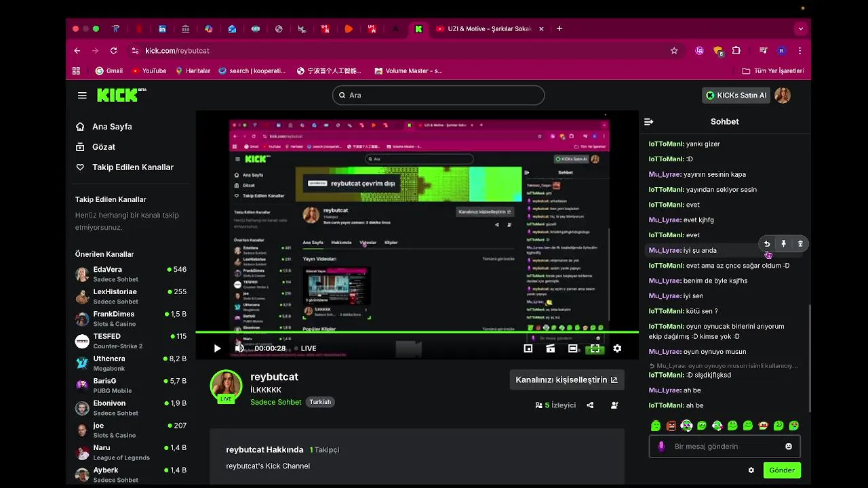Open video player settings gear

pos(617,348)
